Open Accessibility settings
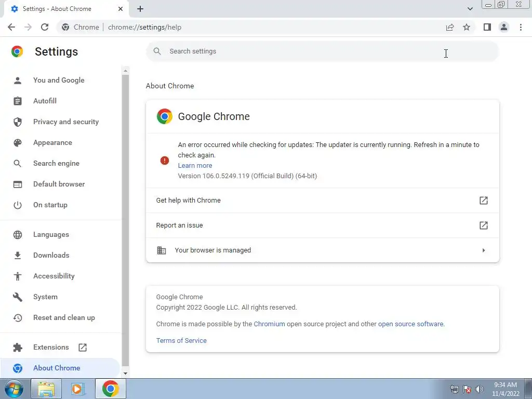The width and height of the screenshot is (532, 399). click(54, 276)
